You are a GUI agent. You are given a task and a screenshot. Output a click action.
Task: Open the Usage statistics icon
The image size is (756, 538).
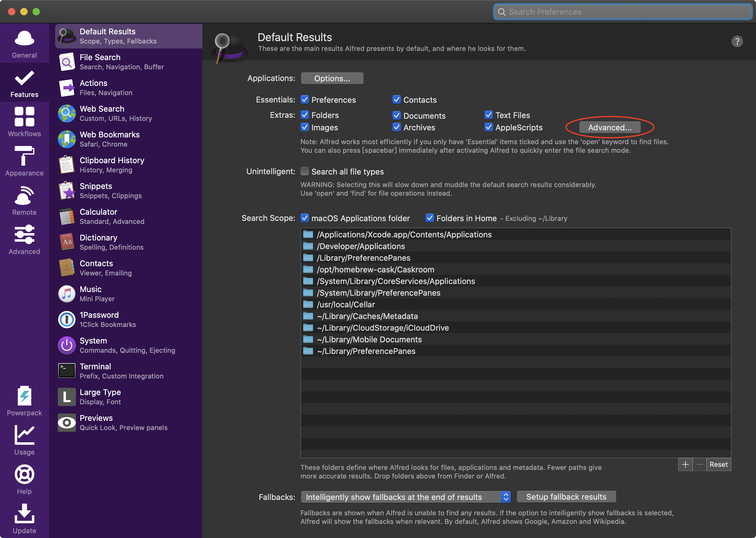[x=24, y=440]
